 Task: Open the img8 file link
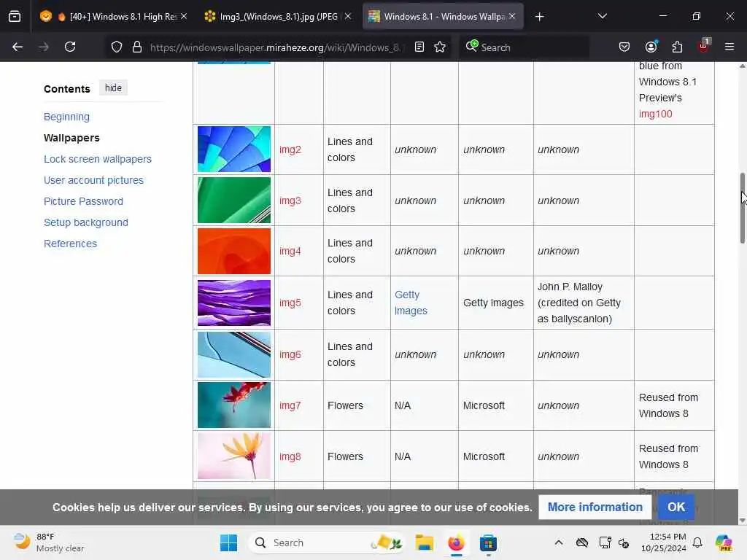click(x=290, y=456)
